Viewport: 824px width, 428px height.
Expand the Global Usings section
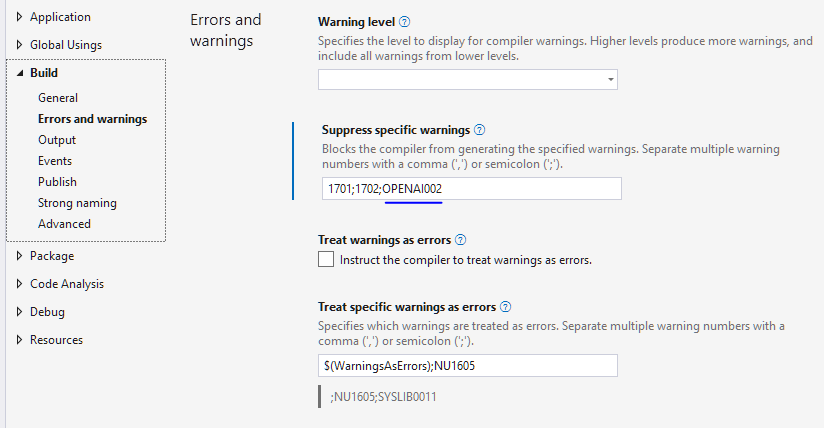(20, 45)
